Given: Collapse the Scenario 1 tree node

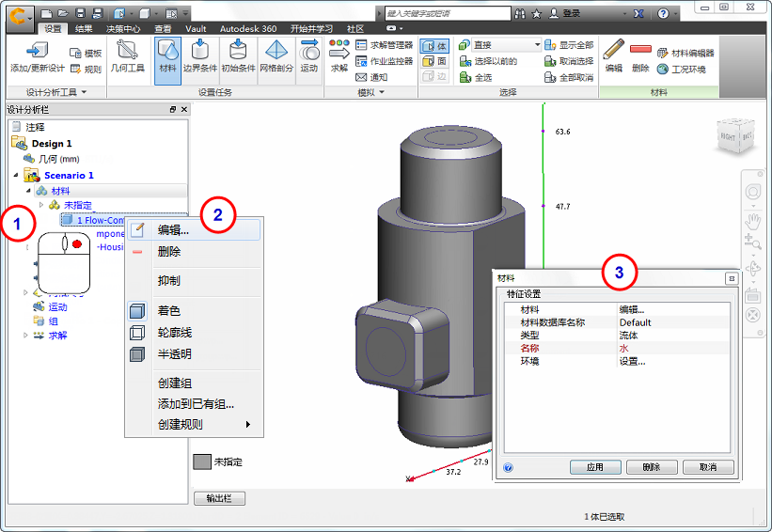Looking at the screenshot, I should click(x=16, y=175).
